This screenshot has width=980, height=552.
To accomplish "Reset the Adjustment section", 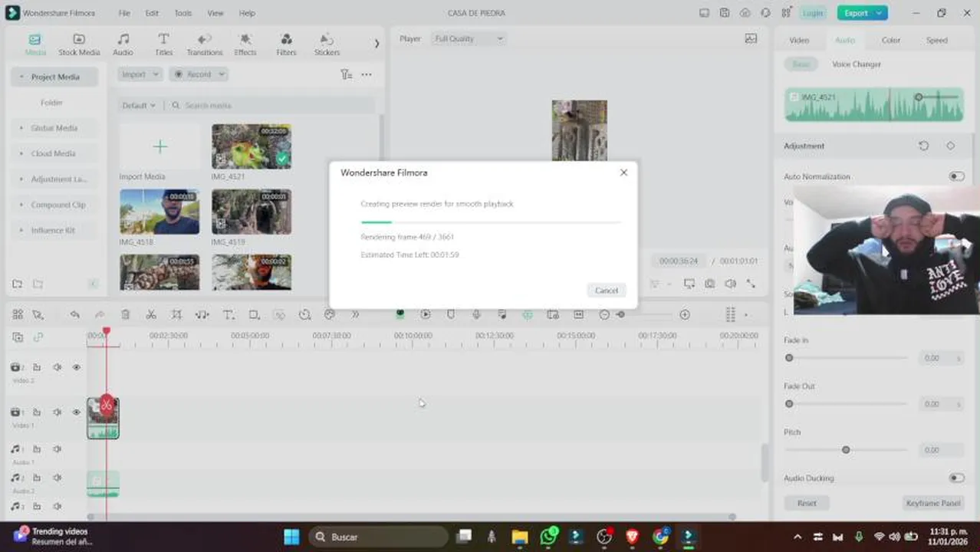I will coord(923,146).
